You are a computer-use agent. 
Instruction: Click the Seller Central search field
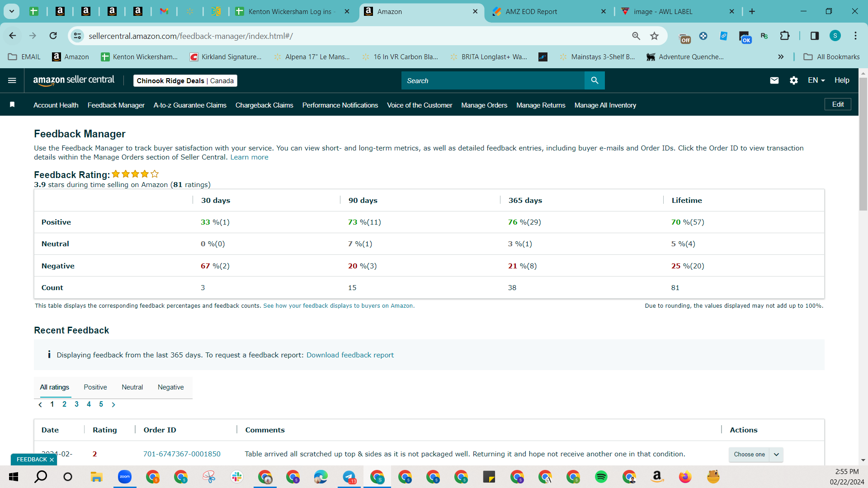click(x=493, y=80)
